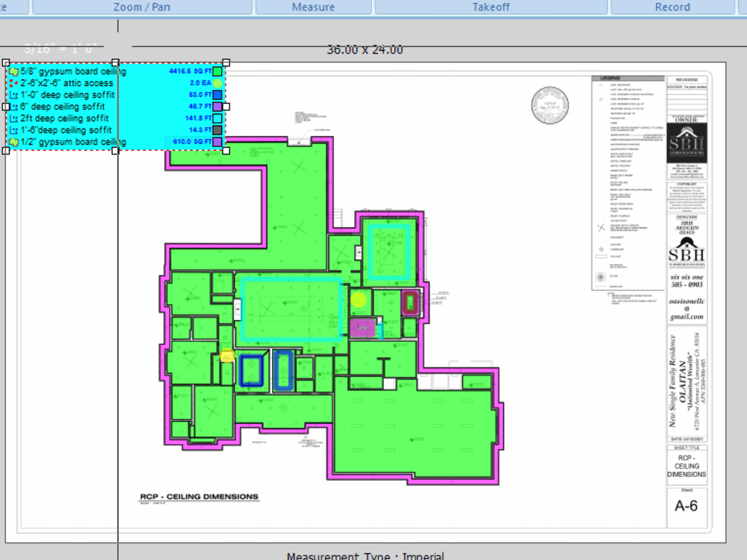The height and width of the screenshot is (560, 747).
Task: Select gray swatch for 1'-6"deep ceiling soffit
Action: coord(217,130)
